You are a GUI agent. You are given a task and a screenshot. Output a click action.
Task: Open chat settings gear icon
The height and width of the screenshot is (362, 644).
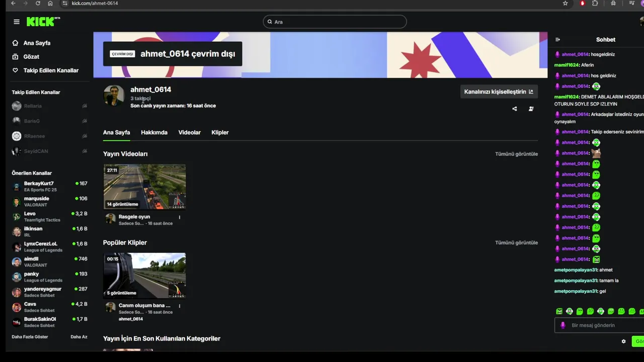[623, 341]
